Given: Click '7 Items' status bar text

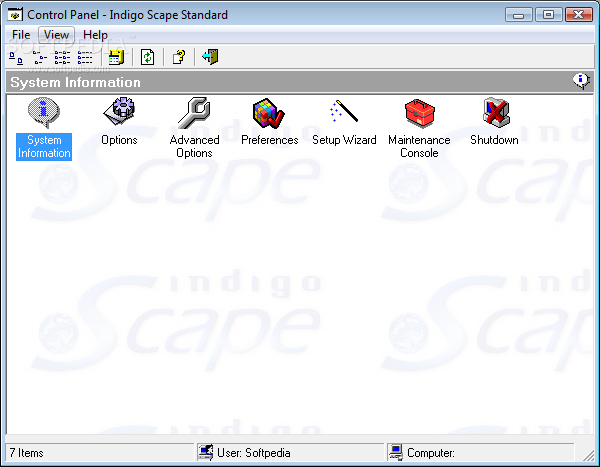Looking at the screenshot, I should [26, 453].
